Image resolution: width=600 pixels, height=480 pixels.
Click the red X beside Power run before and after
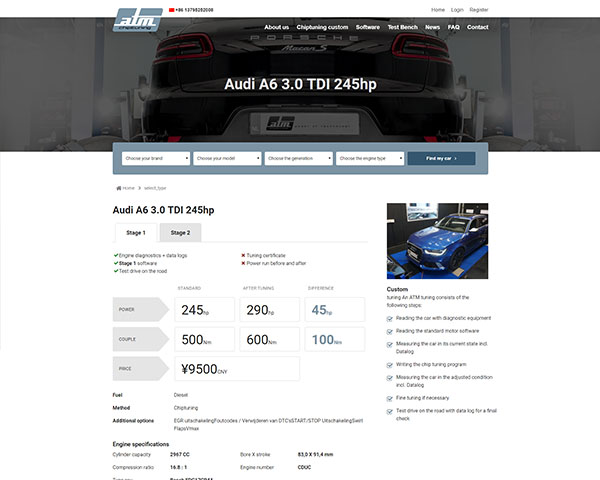point(243,263)
